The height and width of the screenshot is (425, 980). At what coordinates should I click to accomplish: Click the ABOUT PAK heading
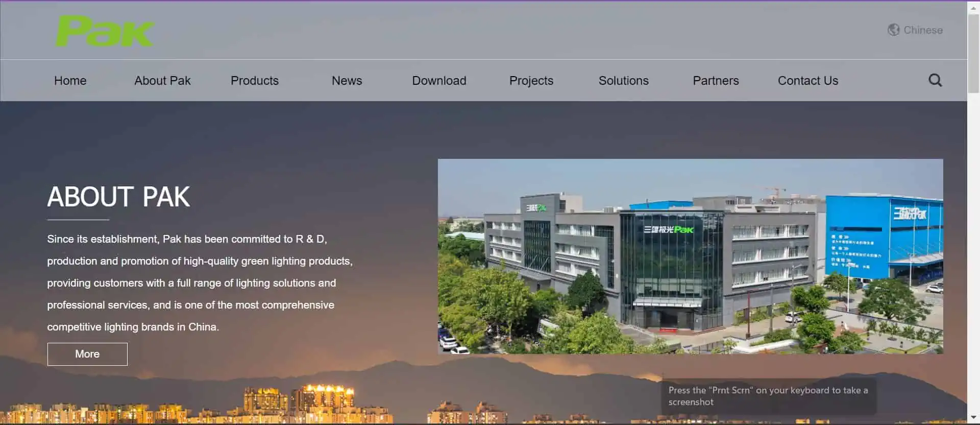click(x=118, y=197)
